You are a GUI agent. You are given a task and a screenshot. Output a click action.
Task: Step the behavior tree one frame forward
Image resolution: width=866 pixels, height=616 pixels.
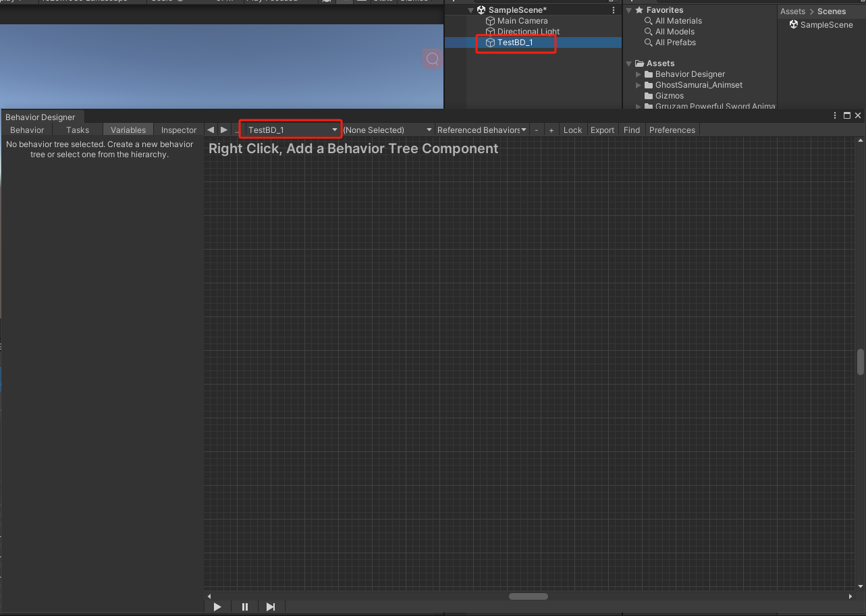pos(271,607)
